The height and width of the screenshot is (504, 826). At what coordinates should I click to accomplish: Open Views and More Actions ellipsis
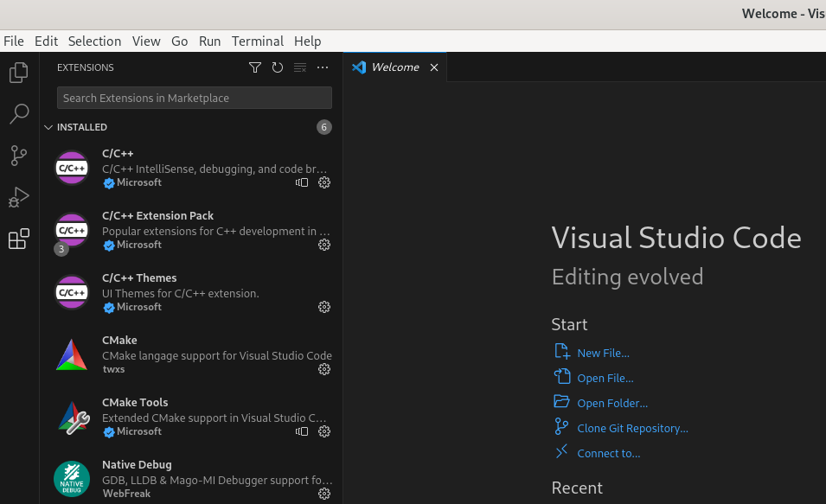coord(323,67)
